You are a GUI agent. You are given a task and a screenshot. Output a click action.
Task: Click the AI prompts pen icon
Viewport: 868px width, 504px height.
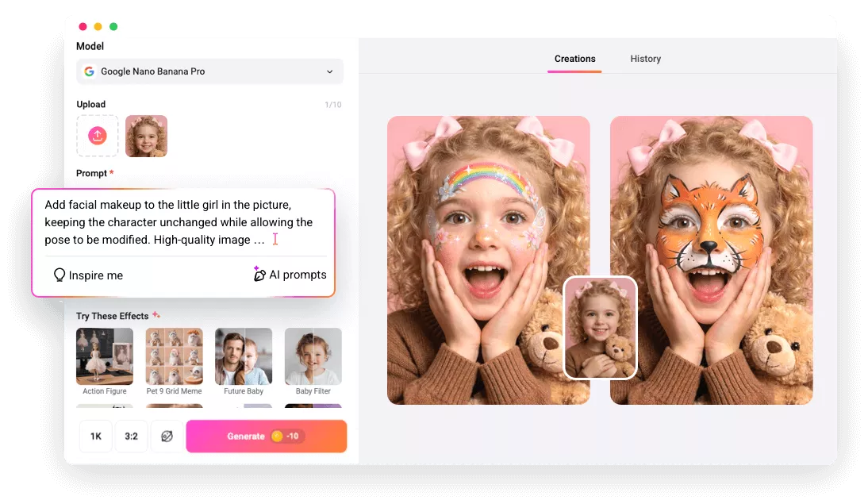[x=259, y=274]
